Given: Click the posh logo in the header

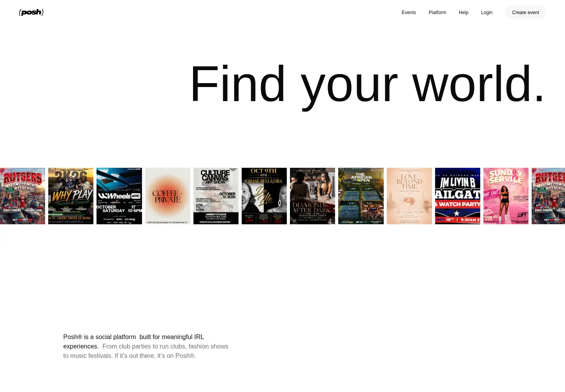Looking at the screenshot, I should pos(31,13).
